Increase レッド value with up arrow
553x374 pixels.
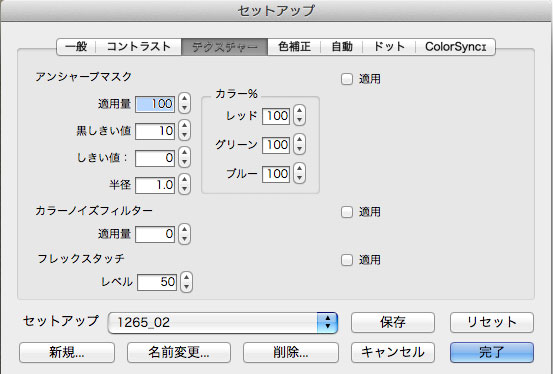299,110
